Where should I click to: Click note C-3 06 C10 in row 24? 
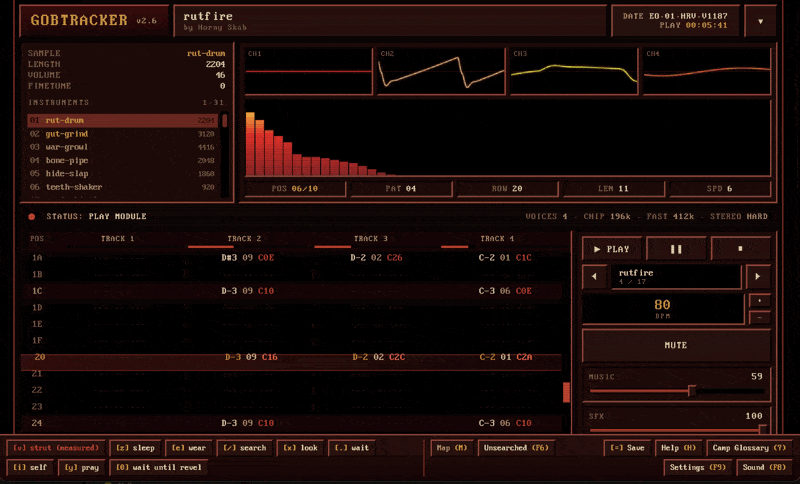click(505, 423)
